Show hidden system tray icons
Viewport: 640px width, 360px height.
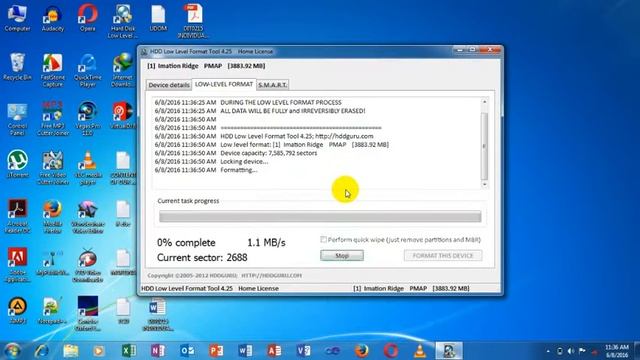coord(548,351)
